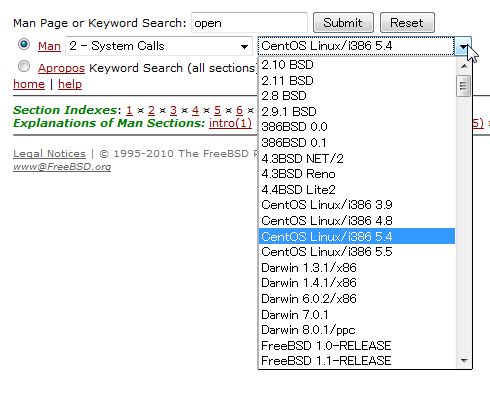The image size is (490, 399).
Task: Choose '2.10 BSD' from the list
Action: [357, 65]
